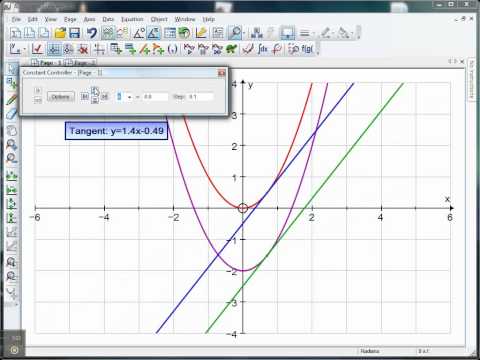Toggle the equal aspect axes icon
Viewport: 480px width, 360px height.
point(54,49)
